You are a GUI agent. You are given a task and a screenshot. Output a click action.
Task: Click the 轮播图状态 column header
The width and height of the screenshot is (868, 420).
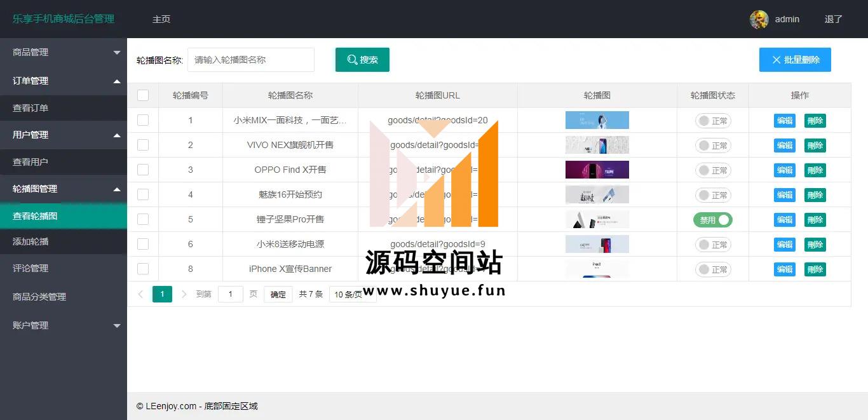(x=713, y=95)
